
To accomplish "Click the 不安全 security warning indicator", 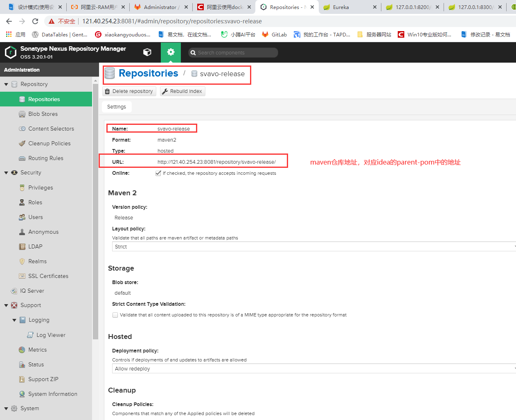I will pos(62,21).
